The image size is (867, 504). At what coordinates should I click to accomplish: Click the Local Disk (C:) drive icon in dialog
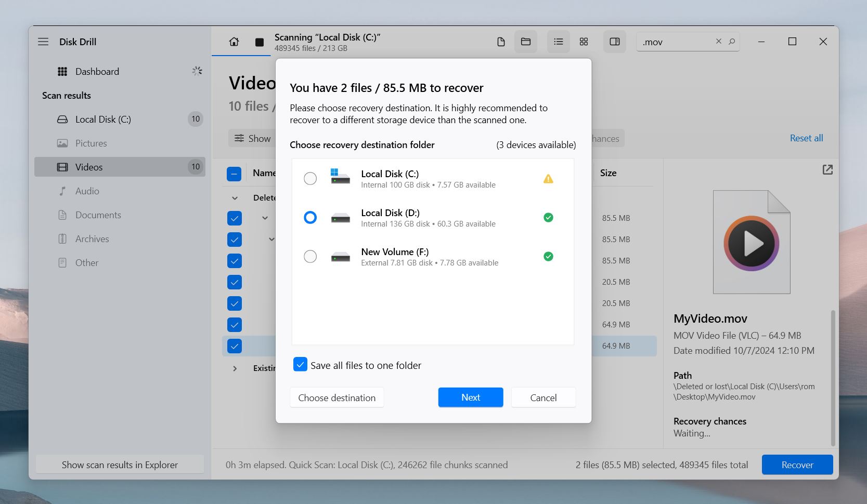(340, 176)
